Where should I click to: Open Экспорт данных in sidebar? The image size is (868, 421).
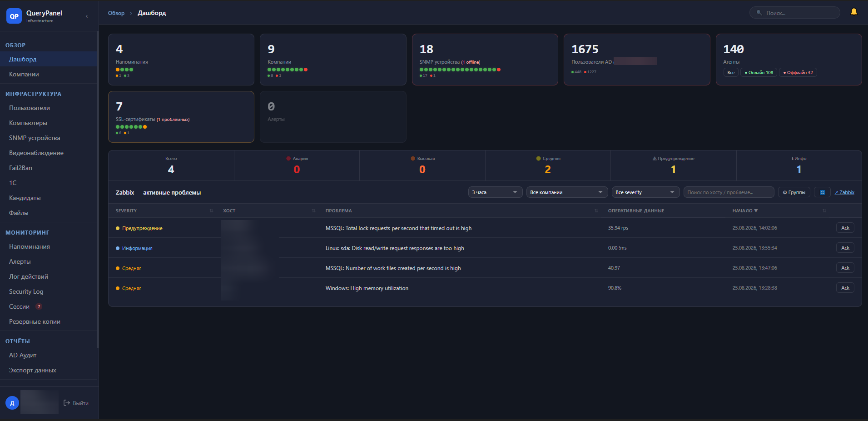[49, 370]
